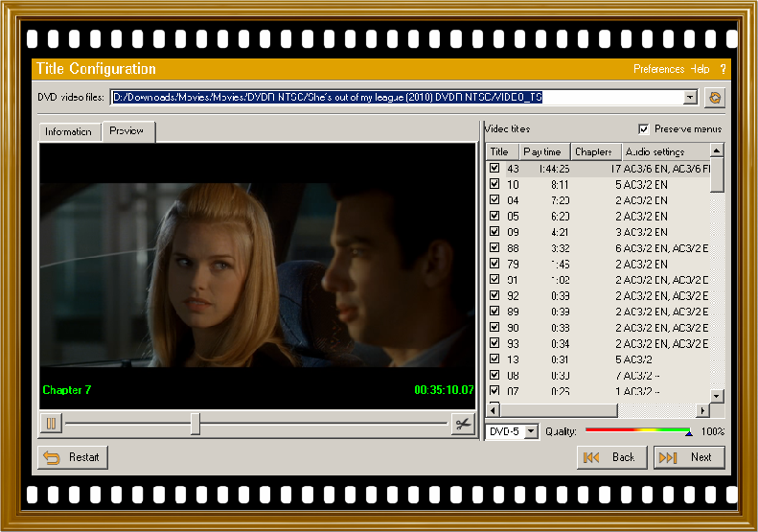
Task: Expand the DVD video files path dropdown
Action: click(x=690, y=97)
